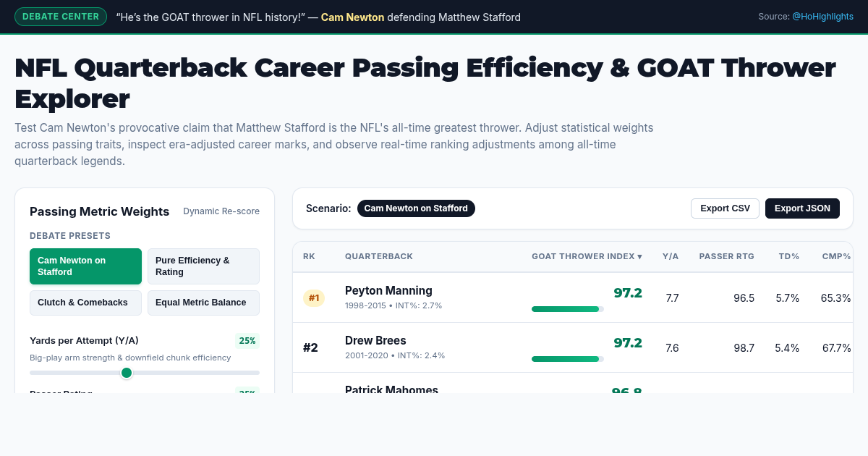Click the Yards per Attempt (Y/A) label

[x=84, y=341]
